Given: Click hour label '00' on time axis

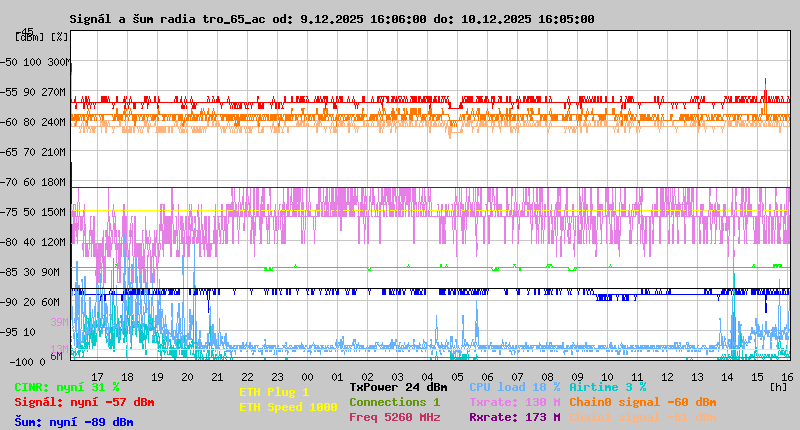Looking at the screenshot, I should click(308, 377).
